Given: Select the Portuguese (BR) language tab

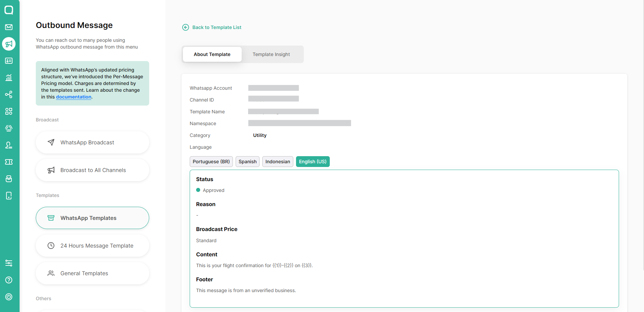Looking at the screenshot, I should (x=211, y=162).
